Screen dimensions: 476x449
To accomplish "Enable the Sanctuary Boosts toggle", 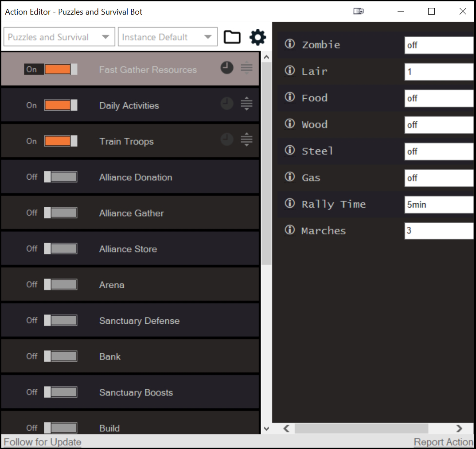I will [x=61, y=392].
